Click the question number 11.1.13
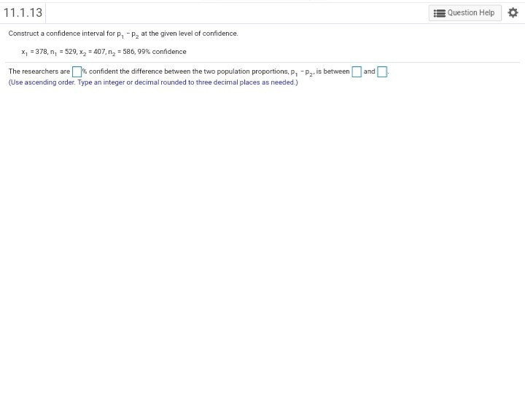This screenshot has width=525, height=420. 23,12
